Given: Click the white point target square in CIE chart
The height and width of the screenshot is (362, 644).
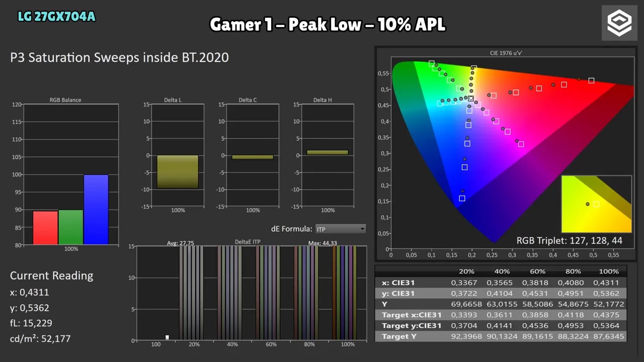Looking at the screenshot, I should coord(471,99).
